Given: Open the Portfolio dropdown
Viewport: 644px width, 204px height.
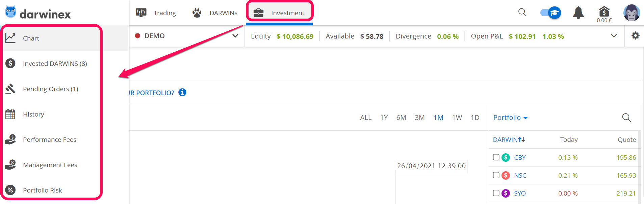Looking at the screenshot, I should point(510,118).
